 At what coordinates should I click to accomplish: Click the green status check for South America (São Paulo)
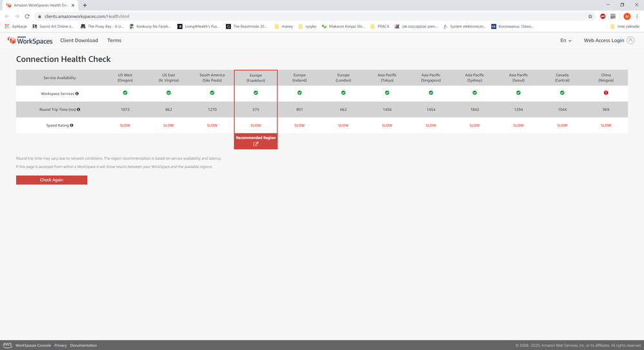click(212, 93)
